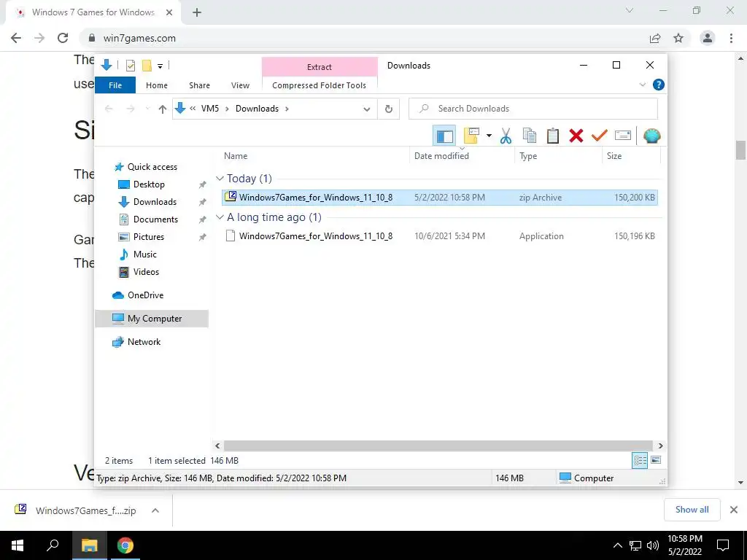Click the folder options toolbar icon
Screen dimensions: 747x560
(x=471, y=136)
